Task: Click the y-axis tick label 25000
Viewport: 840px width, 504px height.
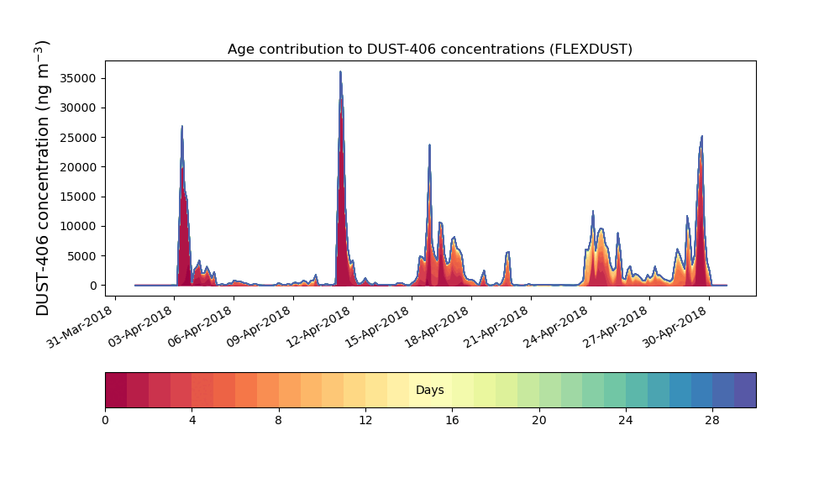Action: coord(78,138)
